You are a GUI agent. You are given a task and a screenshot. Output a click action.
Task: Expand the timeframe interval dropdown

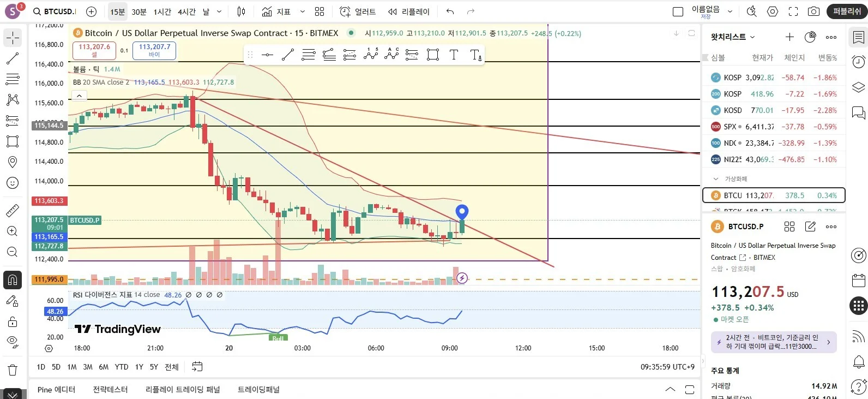[219, 11]
